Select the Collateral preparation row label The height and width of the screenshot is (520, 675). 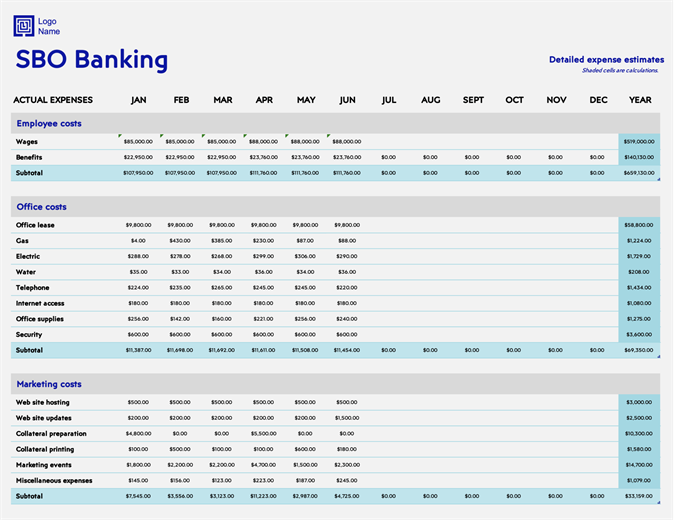coord(51,434)
